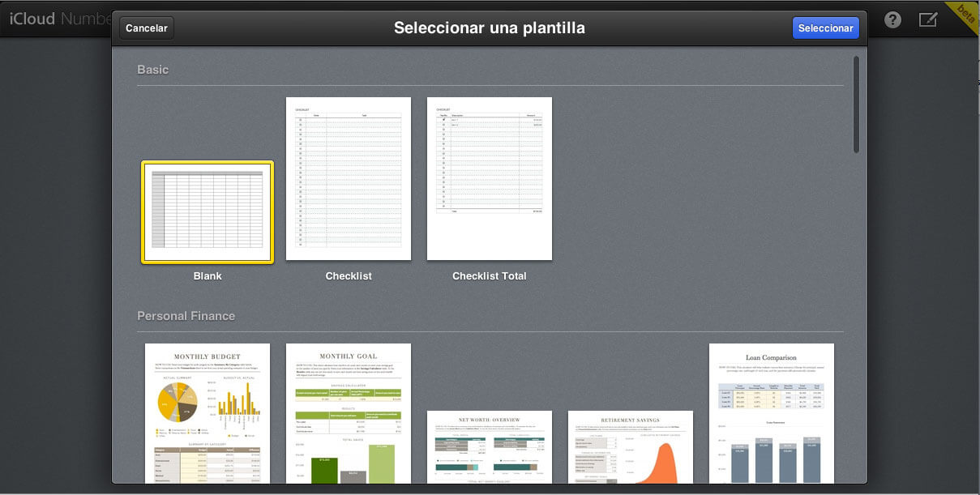The height and width of the screenshot is (495, 980).
Task: Click the Personal Finance section header
Action: tap(186, 316)
